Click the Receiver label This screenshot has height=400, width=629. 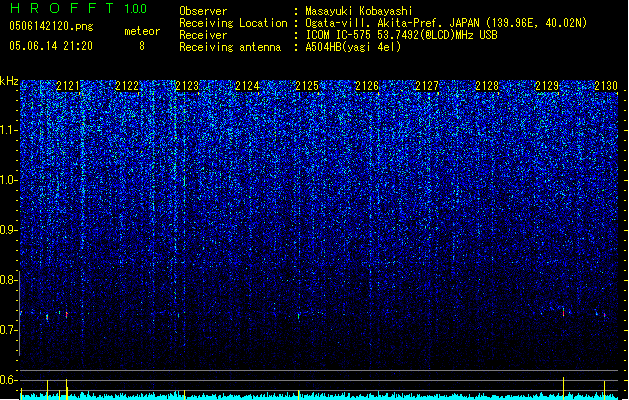[203, 35]
